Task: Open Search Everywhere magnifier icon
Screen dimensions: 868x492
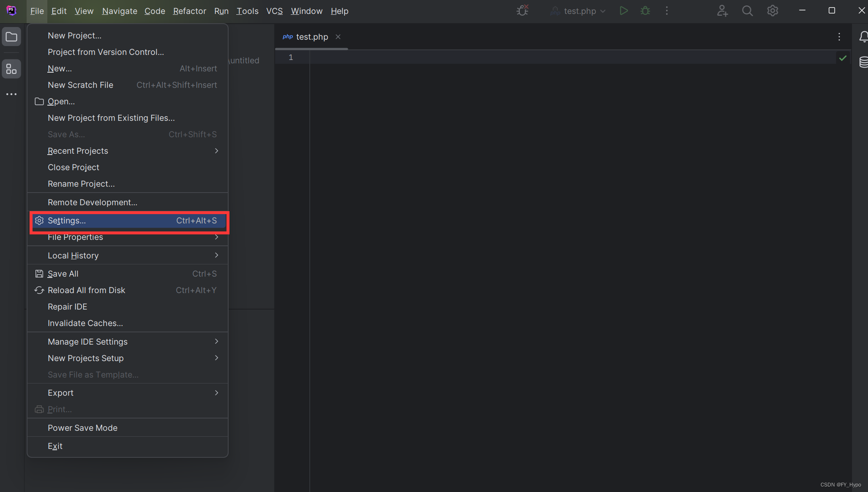Action: (748, 11)
